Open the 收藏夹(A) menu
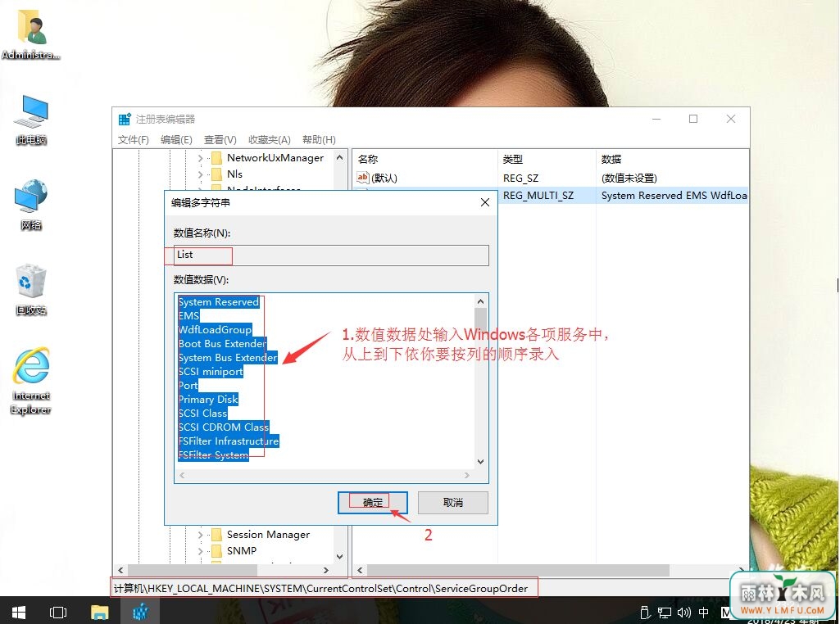Viewport: 840px width, 624px height. click(270, 140)
